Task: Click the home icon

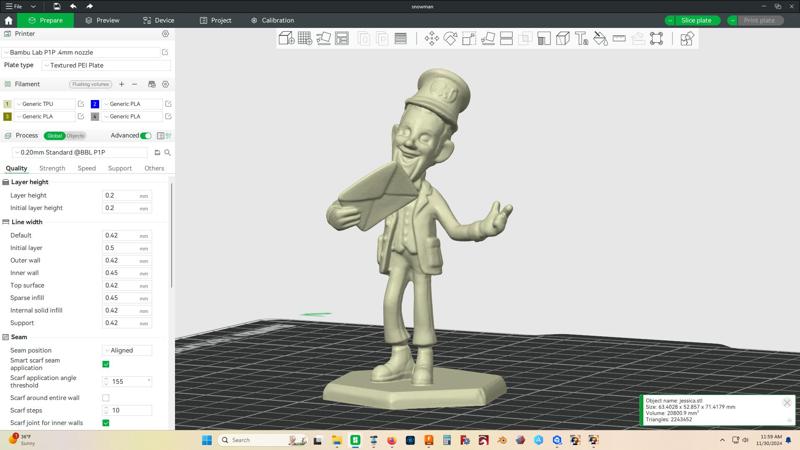Action: 8,20
